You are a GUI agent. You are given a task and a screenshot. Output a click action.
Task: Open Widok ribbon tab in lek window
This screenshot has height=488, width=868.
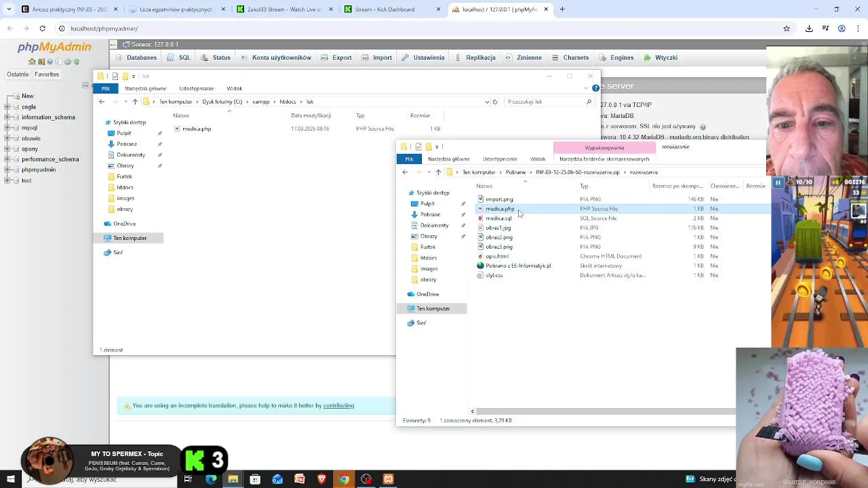[234, 89]
